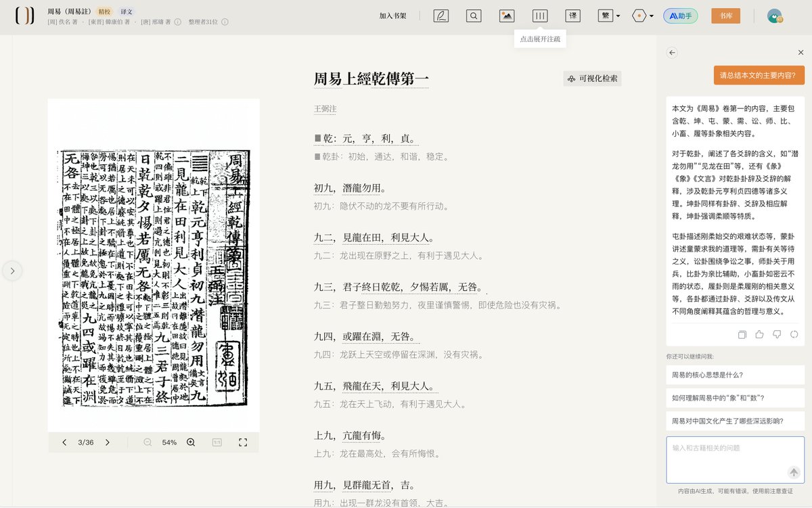The image size is (812, 508).
Task: Select the annotation pen tool
Action: point(441,16)
